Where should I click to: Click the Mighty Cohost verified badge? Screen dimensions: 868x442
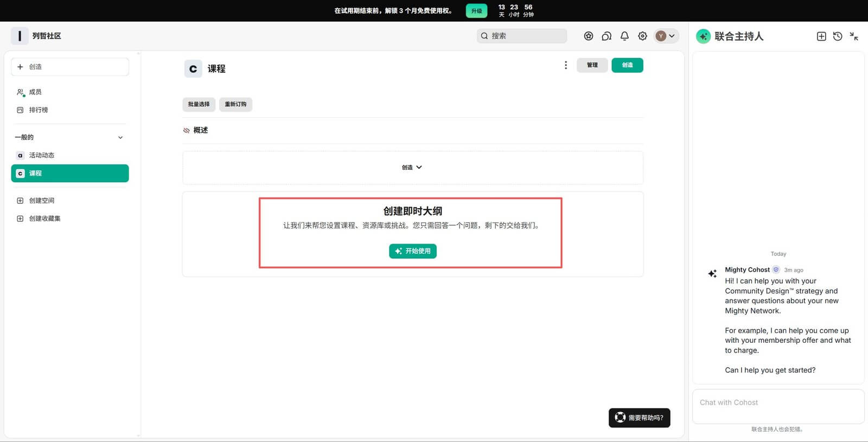click(776, 270)
